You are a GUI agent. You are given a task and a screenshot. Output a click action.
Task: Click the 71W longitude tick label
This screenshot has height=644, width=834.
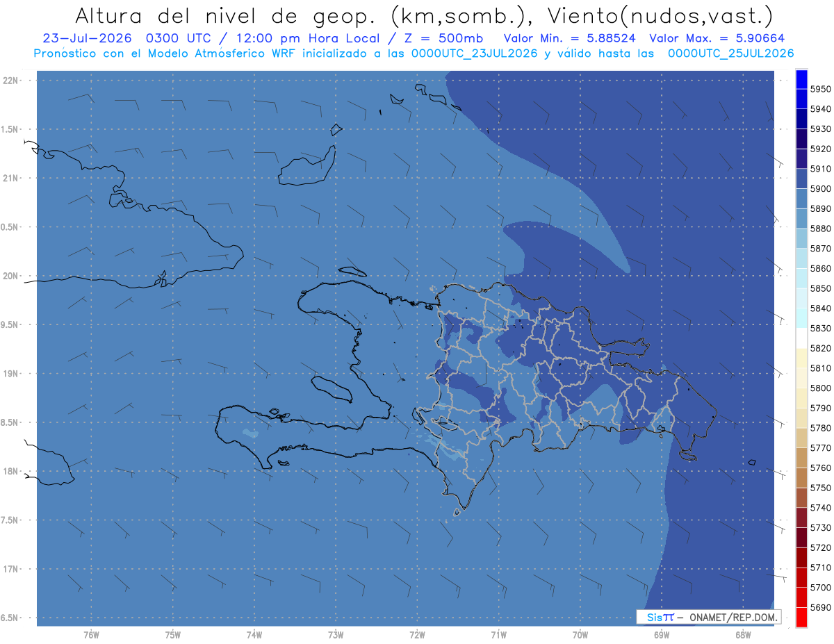click(499, 634)
